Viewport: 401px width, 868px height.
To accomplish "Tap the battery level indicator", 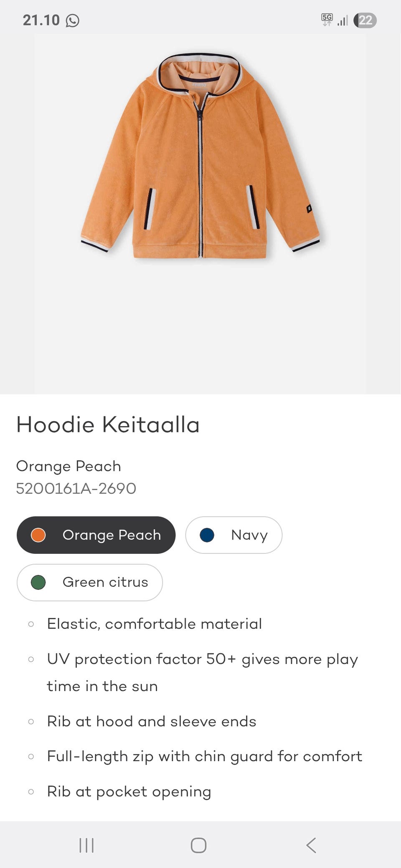I will [365, 20].
